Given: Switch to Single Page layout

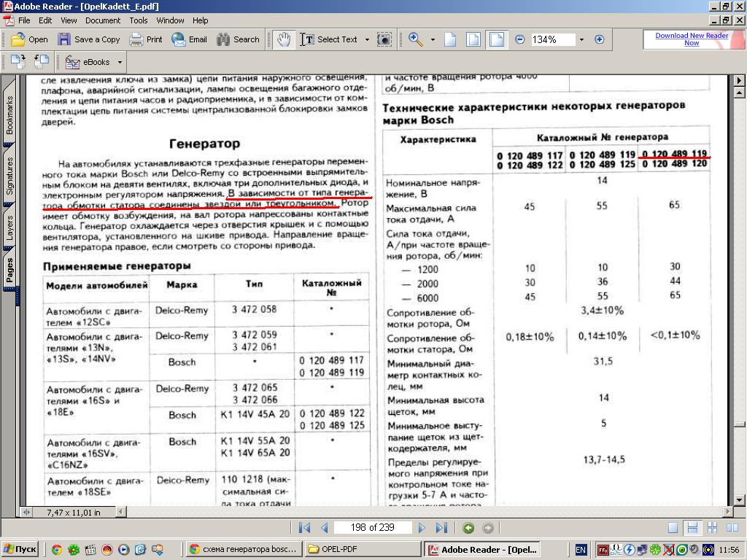Looking at the screenshot, I should tap(673, 527).
